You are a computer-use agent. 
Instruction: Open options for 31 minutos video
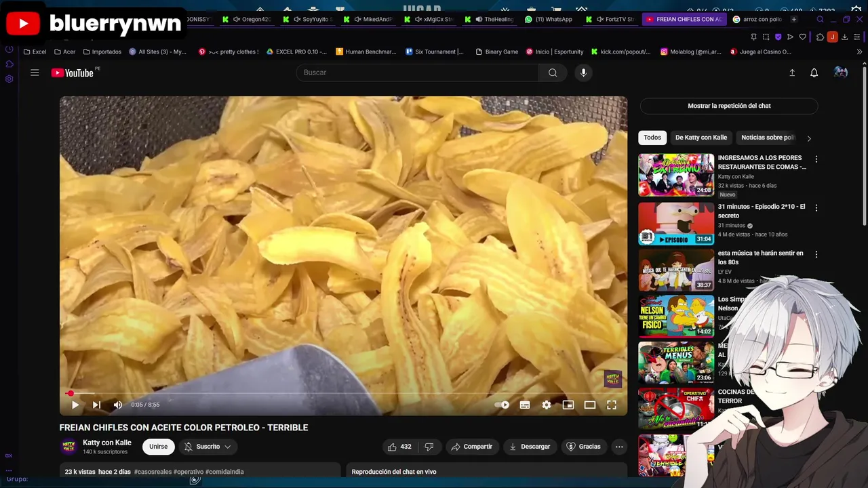click(x=816, y=207)
